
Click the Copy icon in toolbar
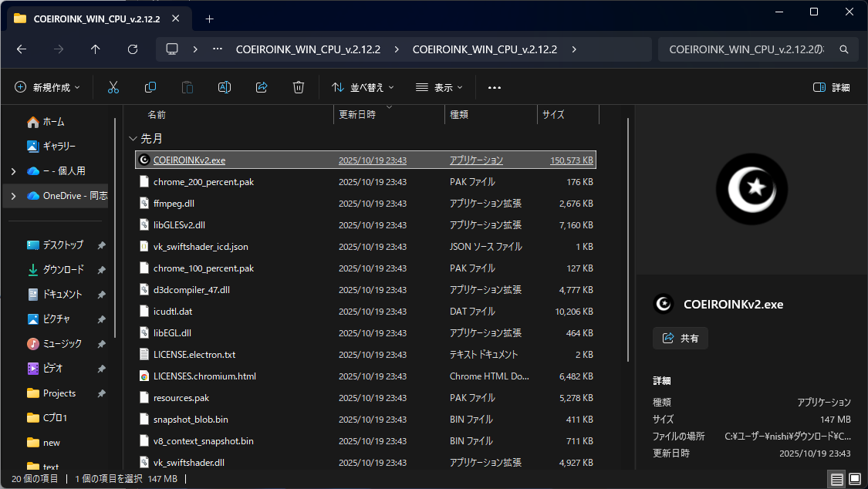(x=150, y=87)
